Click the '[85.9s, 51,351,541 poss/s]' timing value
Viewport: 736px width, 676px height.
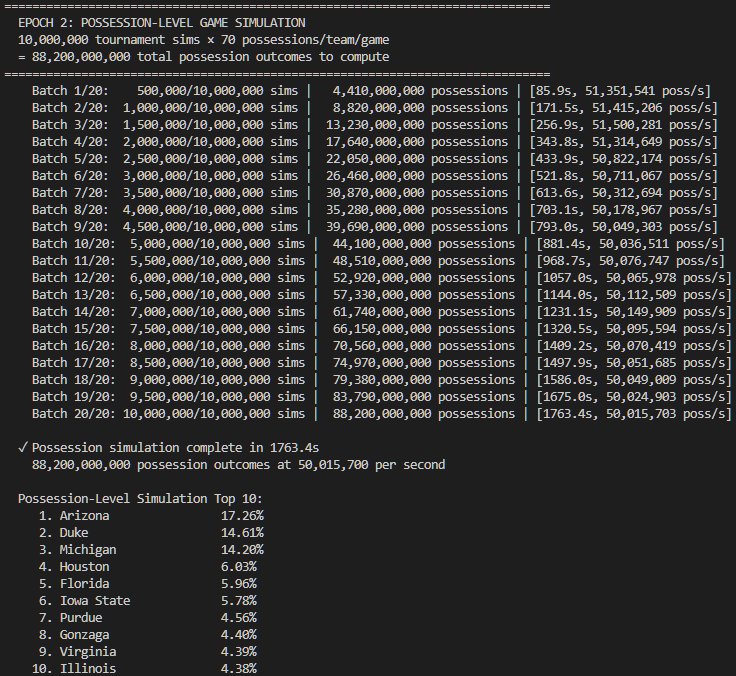coord(620,91)
